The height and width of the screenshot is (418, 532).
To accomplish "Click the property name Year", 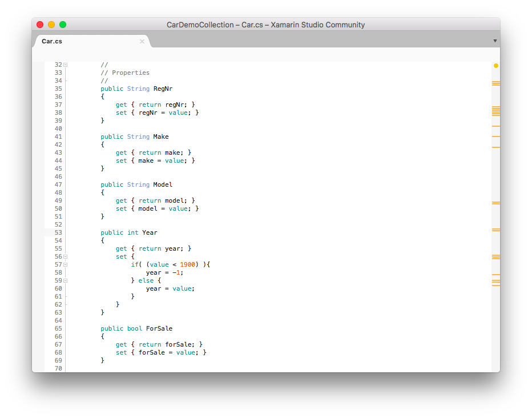I will coord(150,233).
